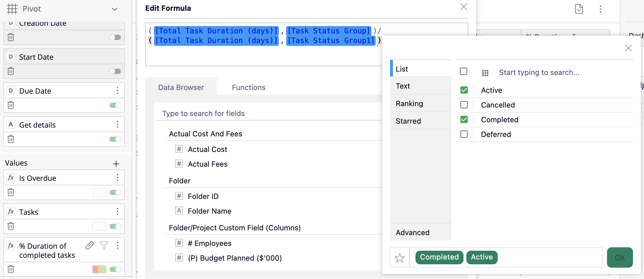Uncheck the Active status checkbox
Viewport: 644px width, 279px height.
(x=464, y=90)
